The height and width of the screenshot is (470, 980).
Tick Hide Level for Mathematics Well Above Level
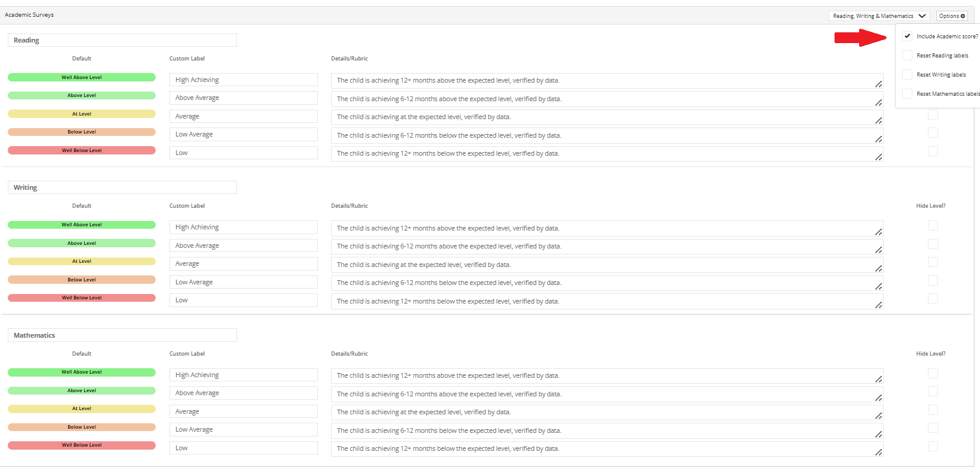(933, 374)
